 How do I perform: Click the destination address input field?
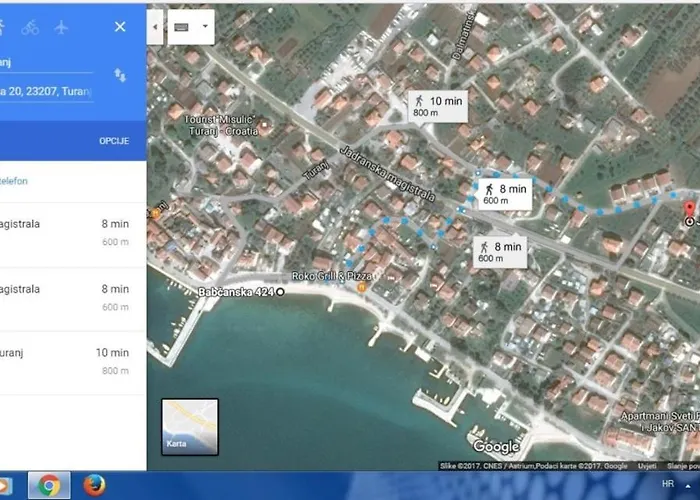tap(47, 92)
